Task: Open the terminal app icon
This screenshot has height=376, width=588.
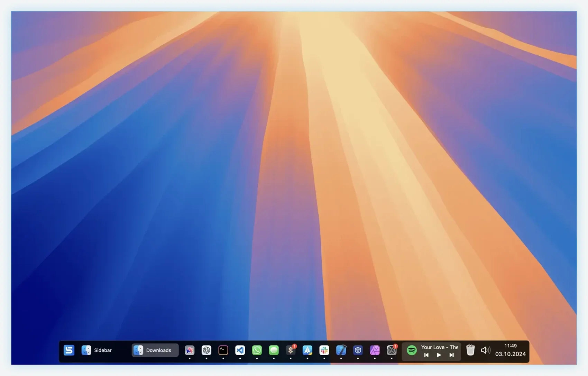Action: 223,350
